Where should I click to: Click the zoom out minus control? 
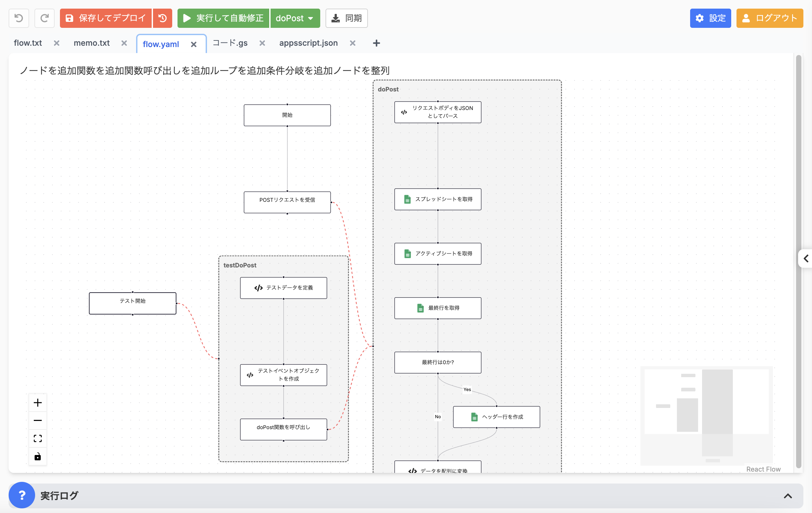(x=38, y=421)
